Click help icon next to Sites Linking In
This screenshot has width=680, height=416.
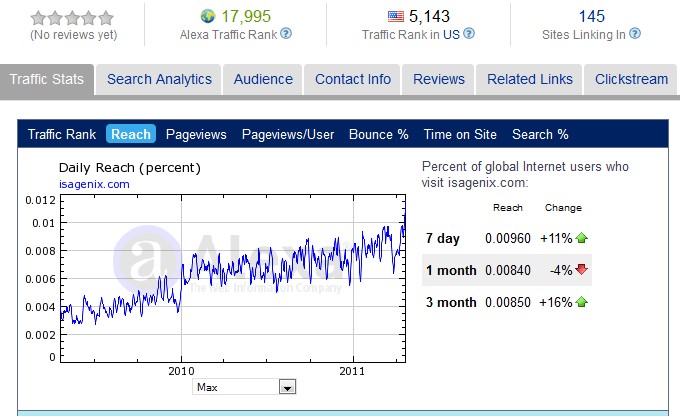(x=636, y=34)
